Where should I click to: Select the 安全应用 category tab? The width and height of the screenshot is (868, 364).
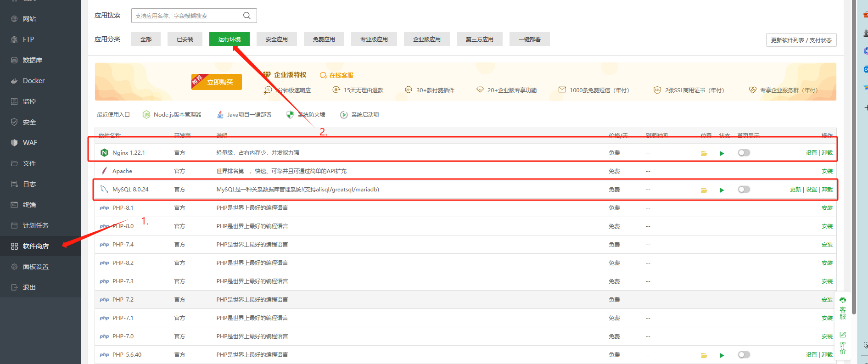pos(277,39)
